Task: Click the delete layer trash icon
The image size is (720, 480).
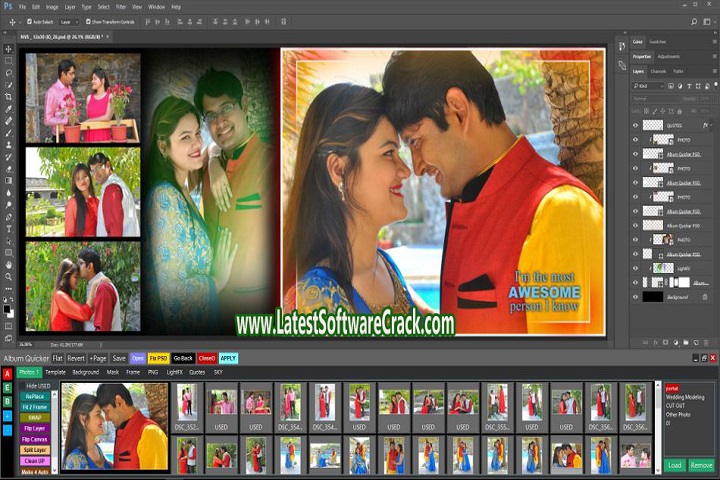Action: coord(706,343)
